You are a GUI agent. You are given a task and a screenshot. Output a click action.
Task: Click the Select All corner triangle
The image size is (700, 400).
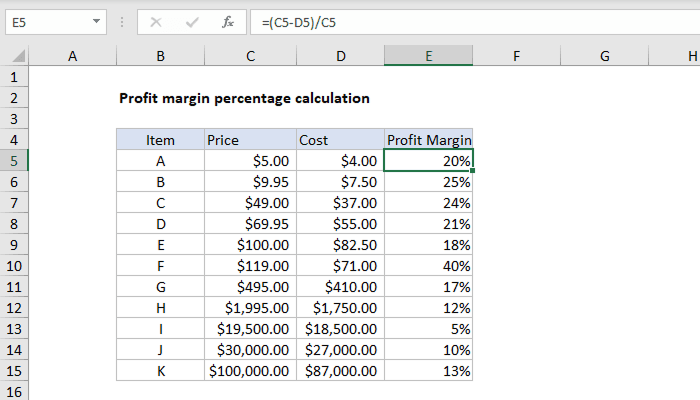pyautogui.click(x=15, y=58)
